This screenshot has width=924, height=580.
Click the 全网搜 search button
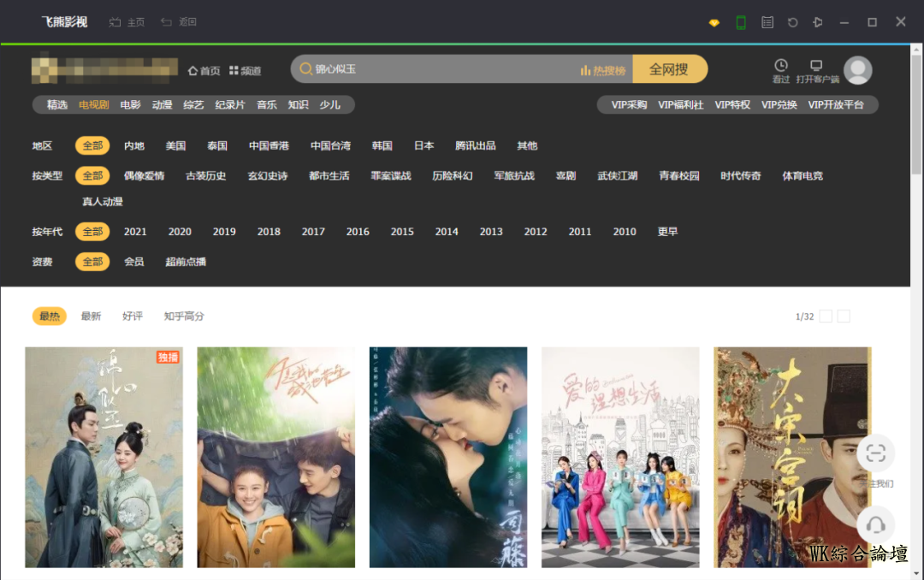pos(669,69)
